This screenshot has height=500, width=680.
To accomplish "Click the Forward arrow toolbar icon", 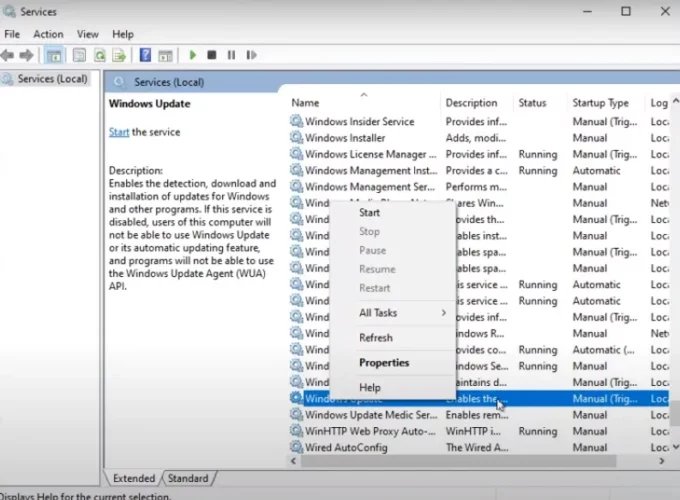I will coord(26,55).
